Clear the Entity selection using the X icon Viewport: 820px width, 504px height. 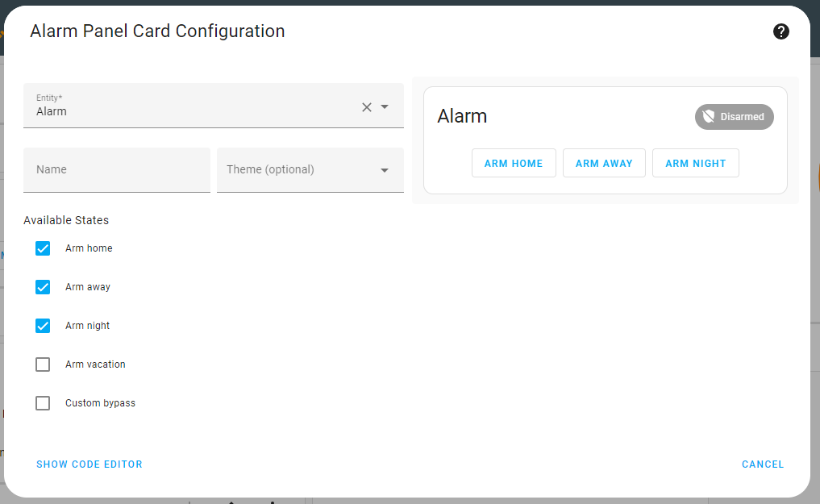click(x=366, y=106)
